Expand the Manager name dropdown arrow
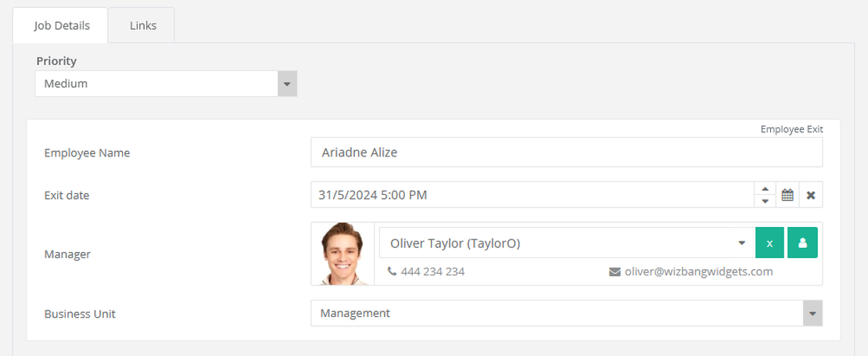Viewport: 868px width, 356px height. click(x=741, y=243)
